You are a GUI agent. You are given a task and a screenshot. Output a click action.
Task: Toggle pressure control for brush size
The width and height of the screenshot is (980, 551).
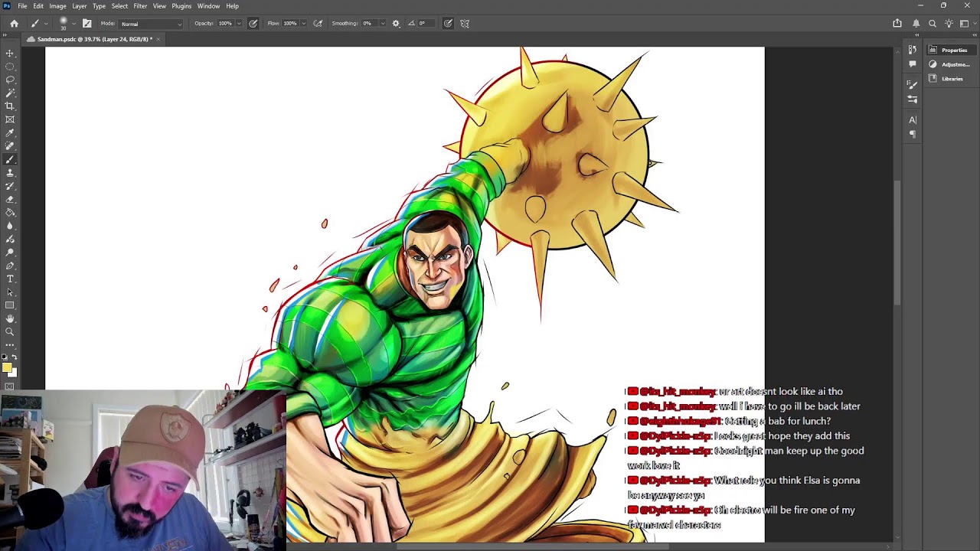pyautogui.click(x=448, y=24)
